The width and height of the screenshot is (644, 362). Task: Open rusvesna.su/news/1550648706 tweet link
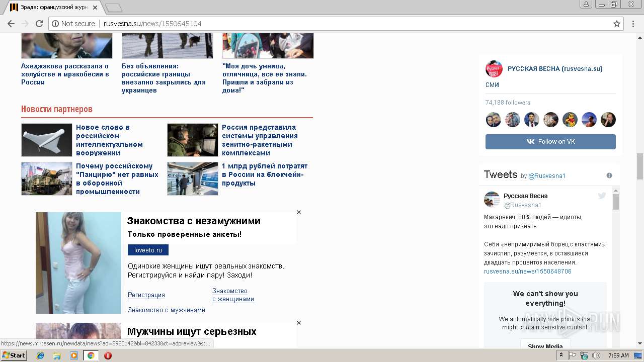pyautogui.click(x=528, y=271)
